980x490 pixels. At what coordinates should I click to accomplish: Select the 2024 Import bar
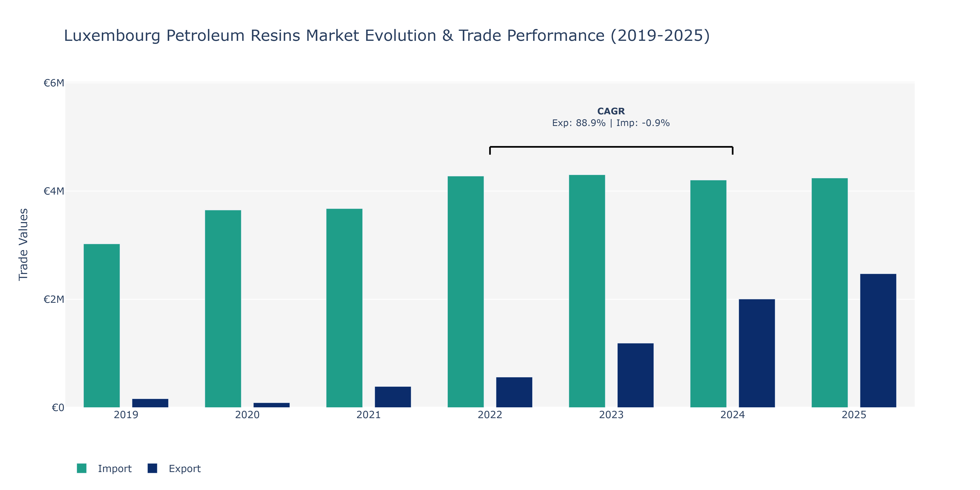(708, 294)
